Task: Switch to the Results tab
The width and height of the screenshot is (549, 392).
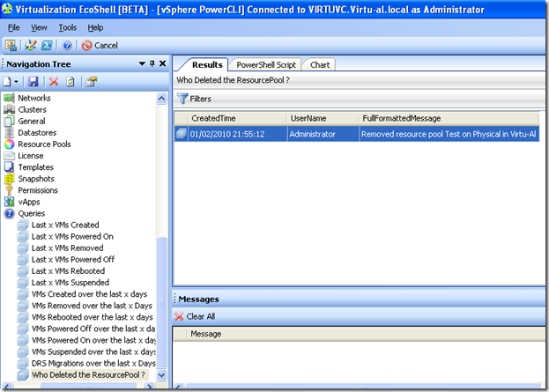Action: (207, 65)
